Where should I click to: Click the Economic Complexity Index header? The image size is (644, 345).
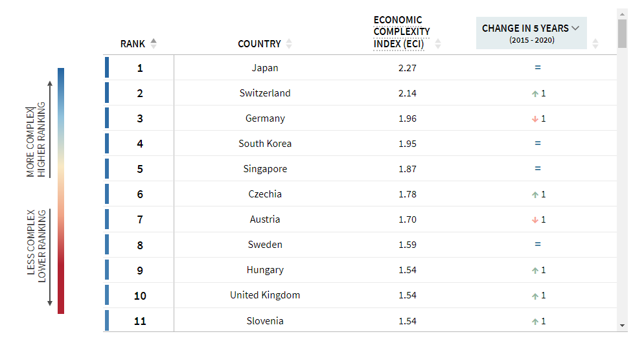pos(401,32)
